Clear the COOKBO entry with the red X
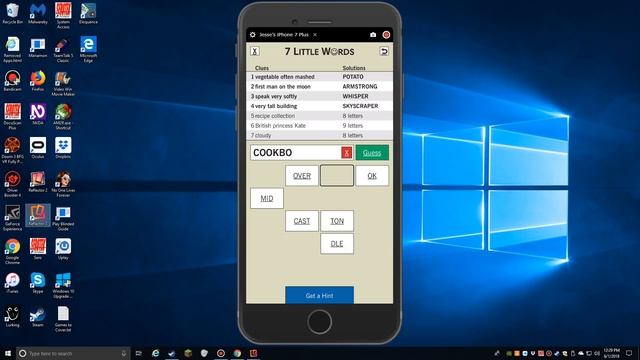The height and width of the screenshot is (360, 640). click(x=347, y=153)
